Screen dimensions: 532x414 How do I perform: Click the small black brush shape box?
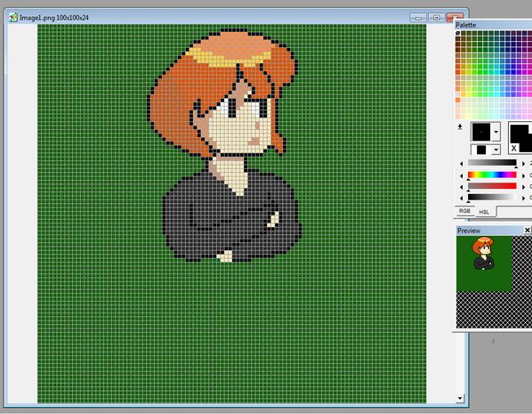(481, 150)
